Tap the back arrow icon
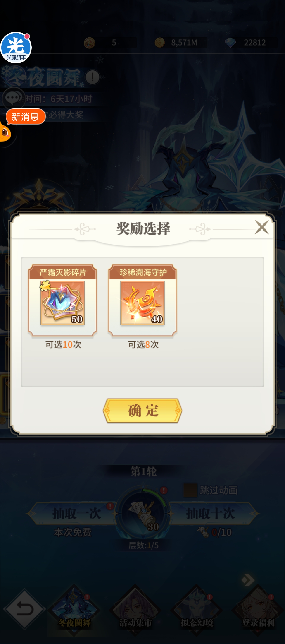 point(24,609)
